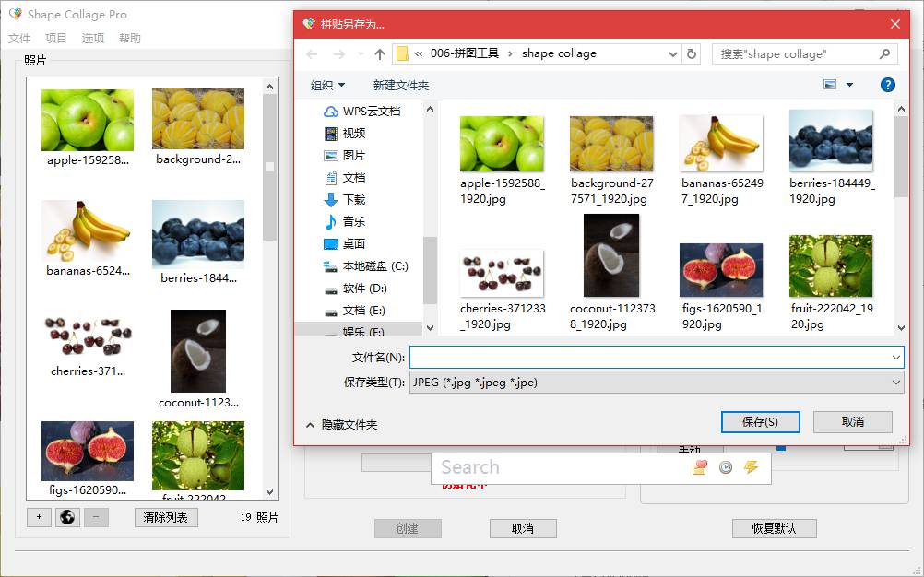The image size is (924, 577).
Task: Click the path overflow chevron in address bar
Action: (419, 53)
